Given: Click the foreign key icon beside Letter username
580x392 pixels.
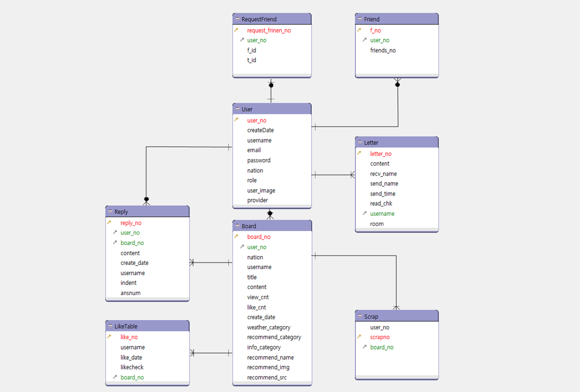Looking at the screenshot, I should click(365, 213).
